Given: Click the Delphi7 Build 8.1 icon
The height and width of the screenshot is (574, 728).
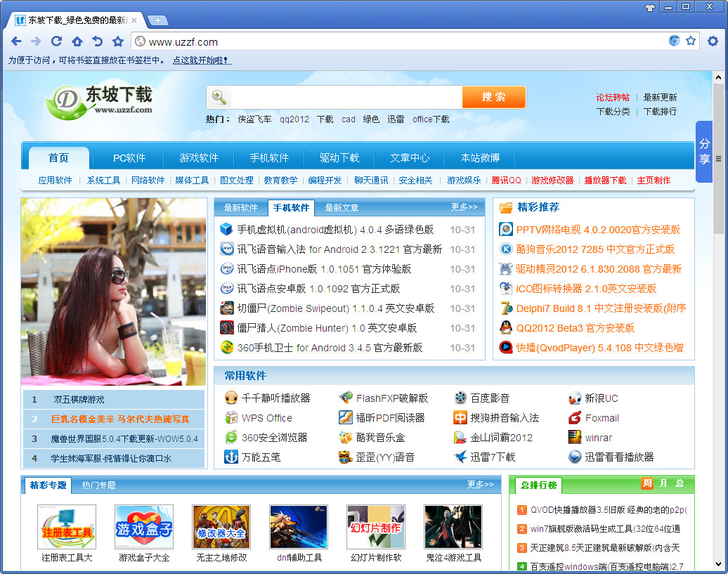Looking at the screenshot, I should tap(506, 308).
